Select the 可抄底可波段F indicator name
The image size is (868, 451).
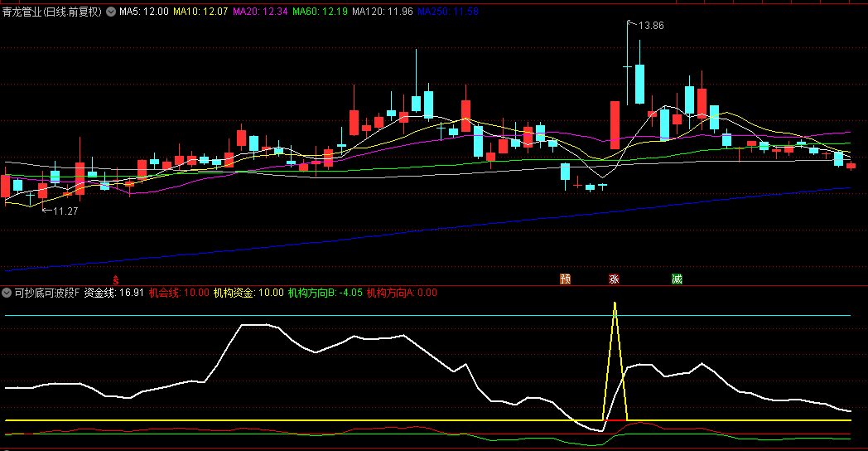click(x=47, y=293)
